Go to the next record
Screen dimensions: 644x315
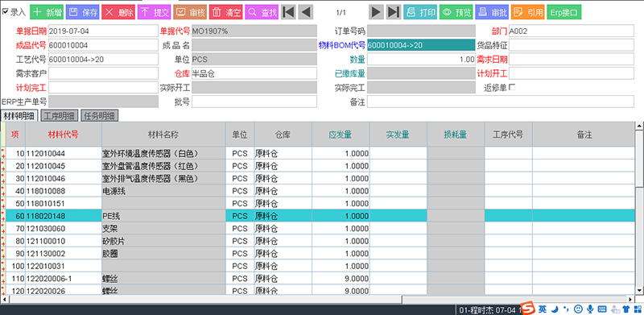point(376,12)
